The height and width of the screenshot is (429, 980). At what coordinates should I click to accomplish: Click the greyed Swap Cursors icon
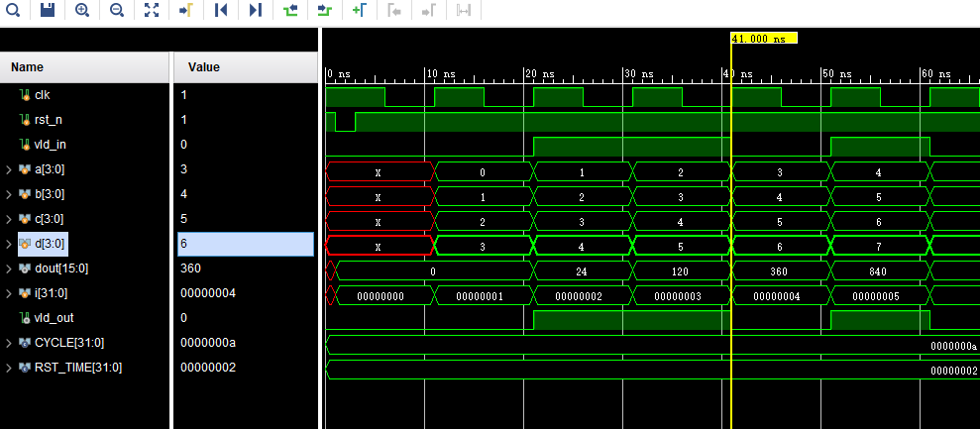click(463, 10)
